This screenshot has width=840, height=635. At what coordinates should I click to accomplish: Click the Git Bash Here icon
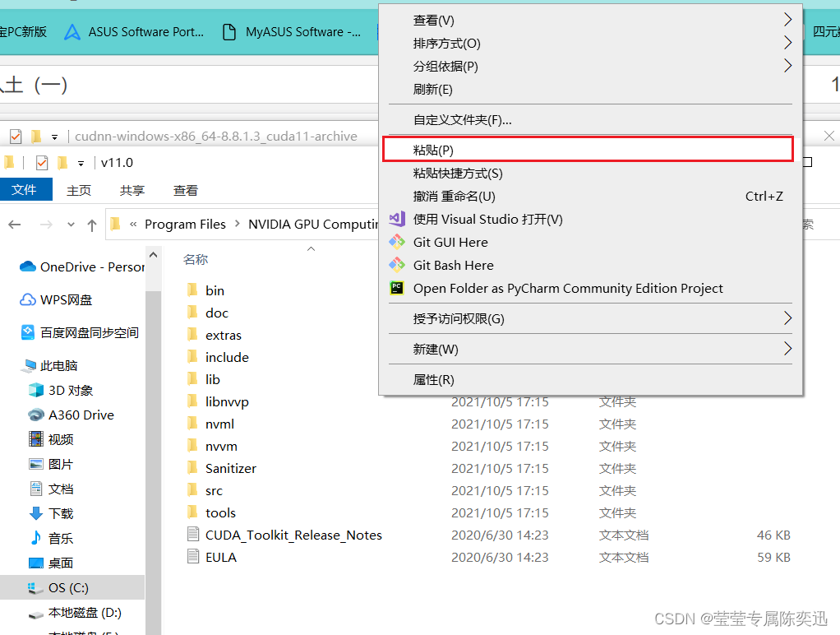tap(397, 265)
